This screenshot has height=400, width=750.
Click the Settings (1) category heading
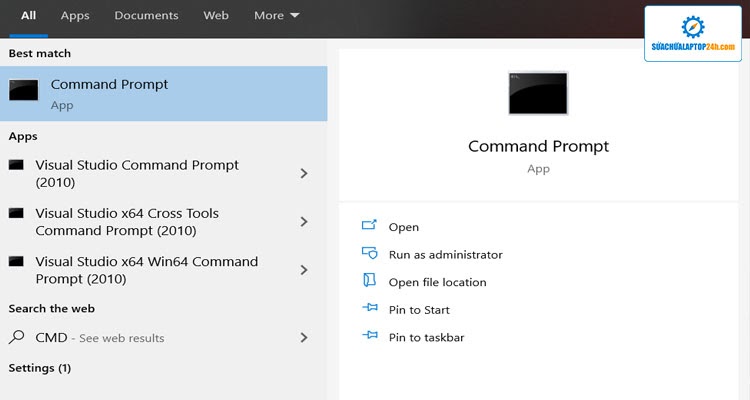40,368
